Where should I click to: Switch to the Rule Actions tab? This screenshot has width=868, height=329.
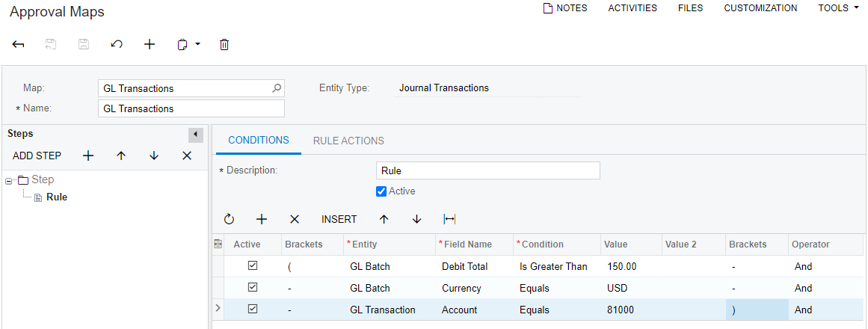click(x=348, y=141)
